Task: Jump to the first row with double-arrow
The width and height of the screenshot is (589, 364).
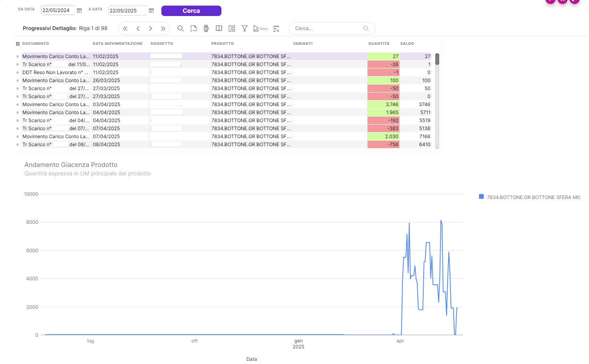Action: click(125, 28)
